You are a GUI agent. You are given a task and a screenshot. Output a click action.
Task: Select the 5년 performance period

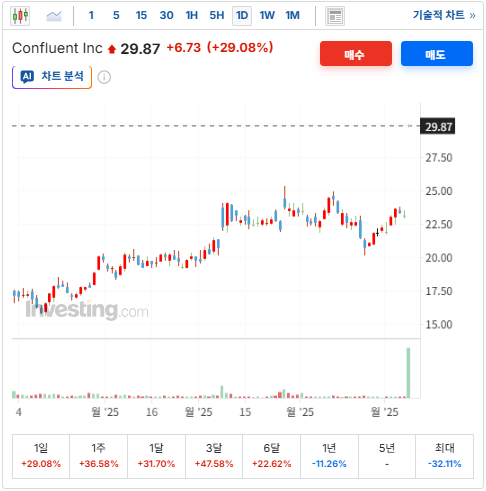[x=387, y=456]
